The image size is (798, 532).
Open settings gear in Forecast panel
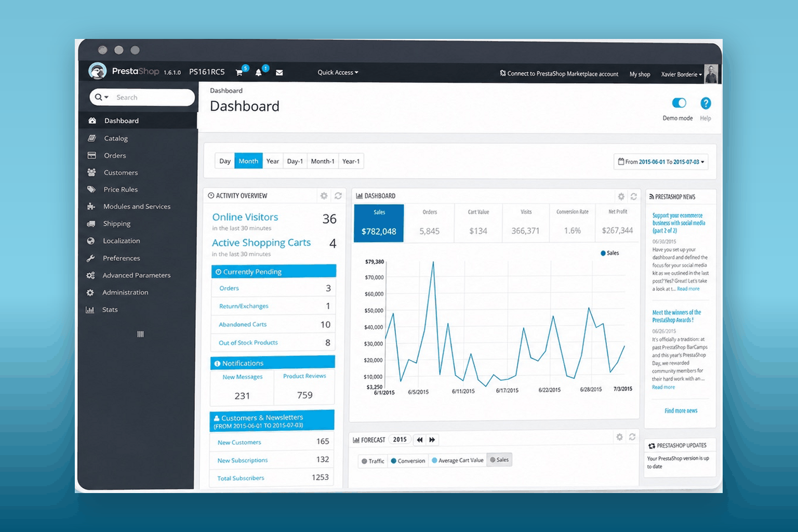[619, 437]
